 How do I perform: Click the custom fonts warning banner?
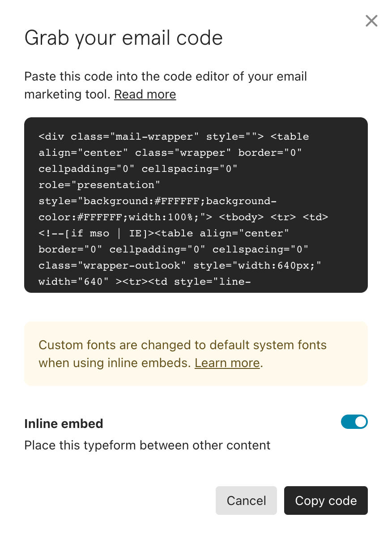point(196,354)
